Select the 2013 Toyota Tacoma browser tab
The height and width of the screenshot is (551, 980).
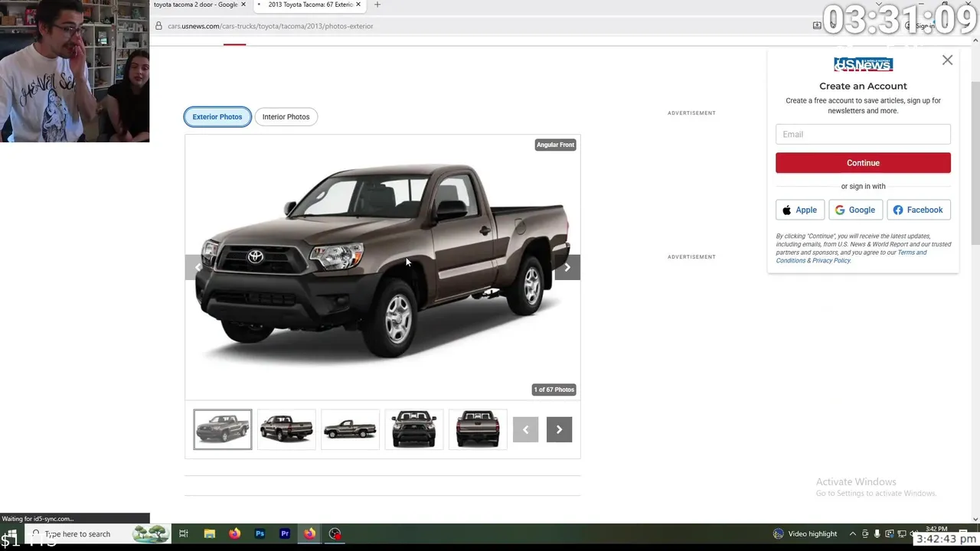coord(310,5)
